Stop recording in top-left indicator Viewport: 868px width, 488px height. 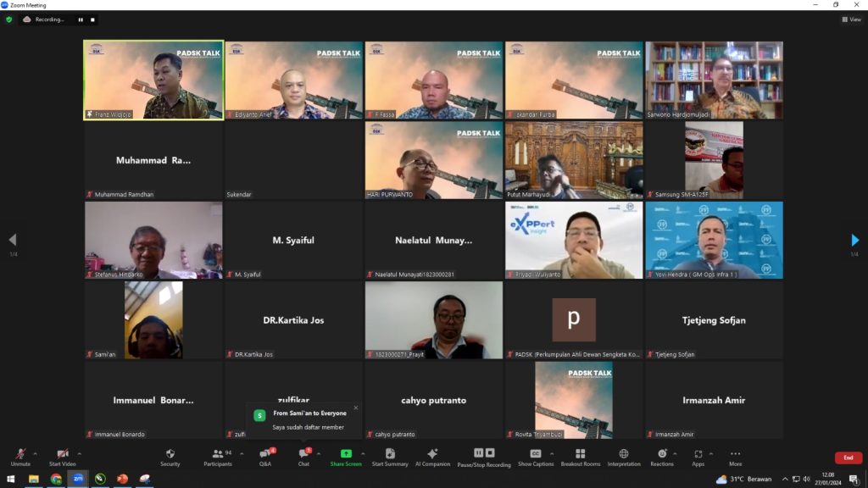point(92,20)
